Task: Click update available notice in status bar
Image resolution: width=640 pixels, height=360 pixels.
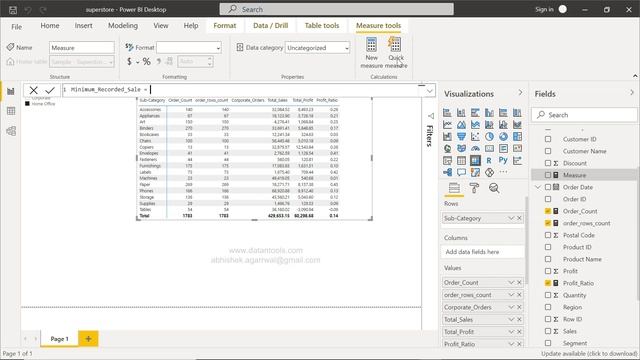Action: point(589,353)
